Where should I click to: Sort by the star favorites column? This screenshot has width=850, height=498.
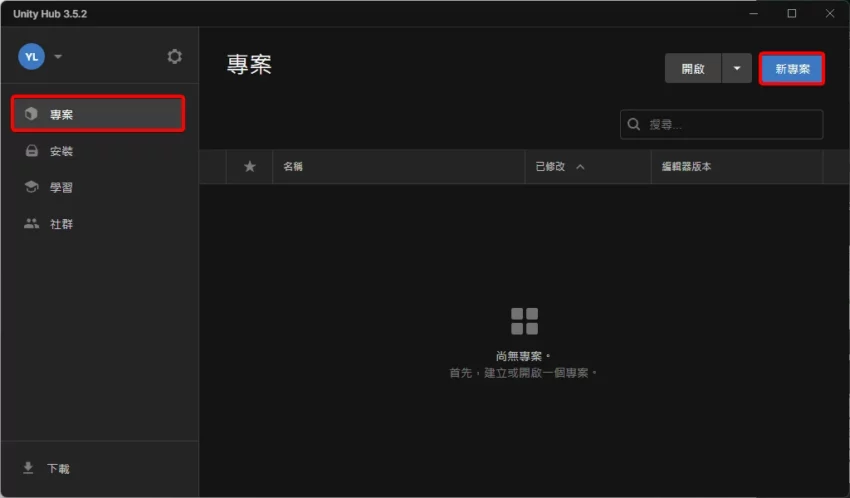(250, 167)
